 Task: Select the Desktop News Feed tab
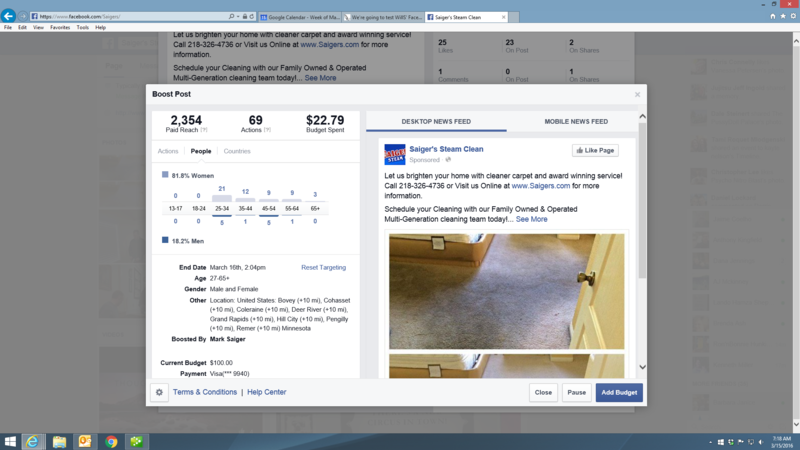[x=436, y=121]
